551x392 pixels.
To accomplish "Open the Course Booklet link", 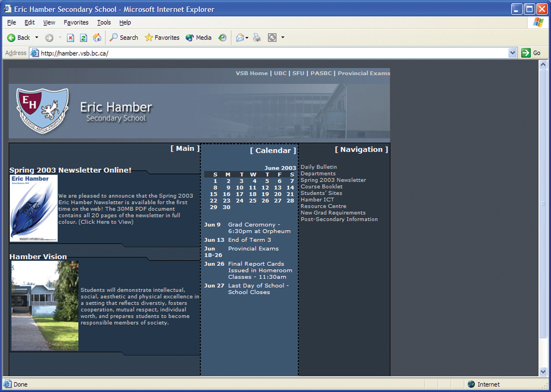I will 322,187.
